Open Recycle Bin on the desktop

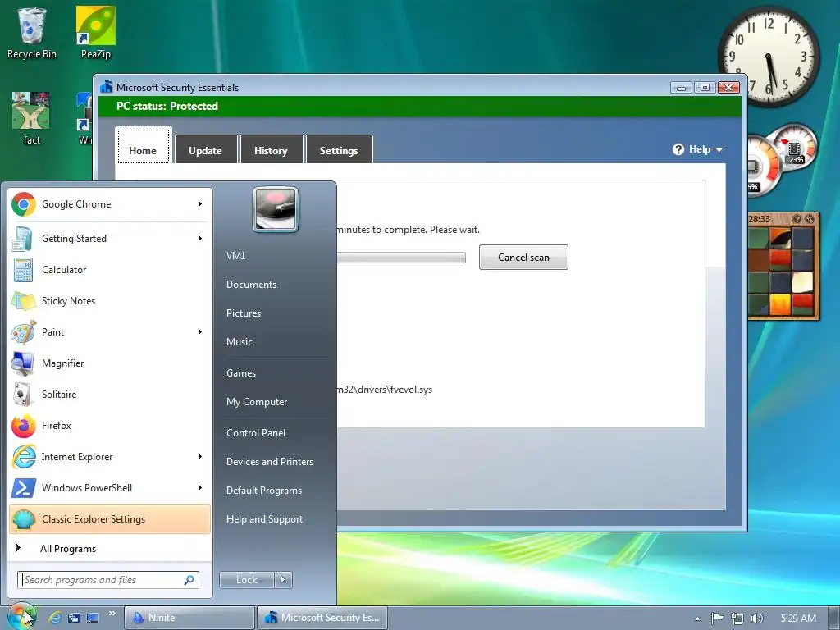(32, 33)
